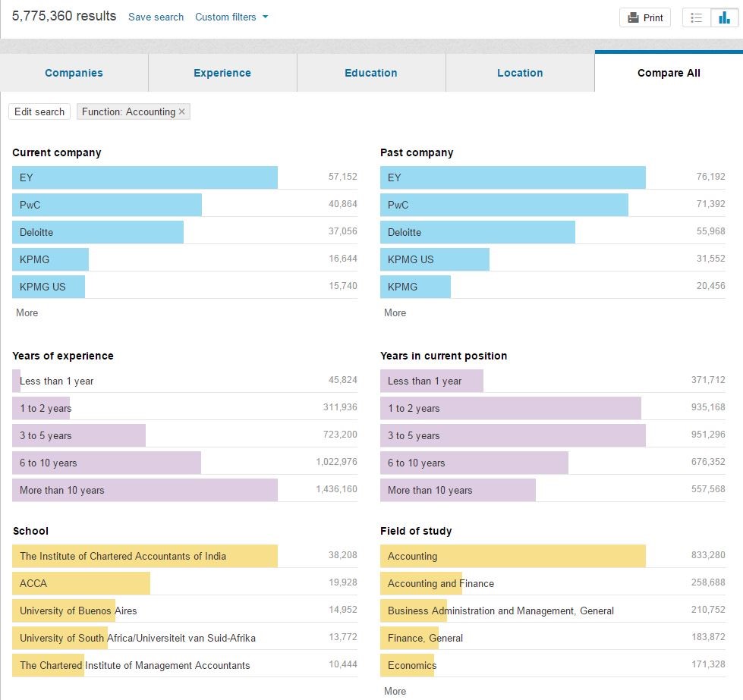This screenshot has height=700, width=743.
Task: Select Less than 1 year of experience
Action: click(185, 381)
